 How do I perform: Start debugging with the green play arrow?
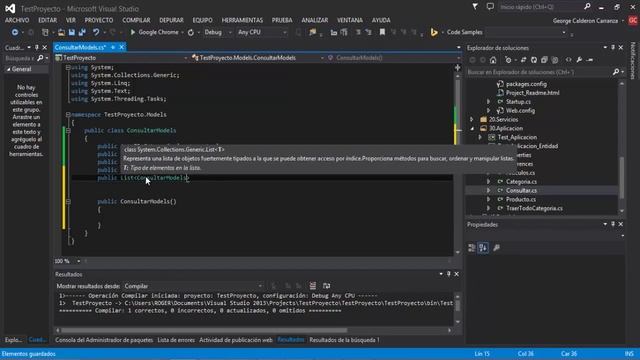pyautogui.click(x=133, y=32)
